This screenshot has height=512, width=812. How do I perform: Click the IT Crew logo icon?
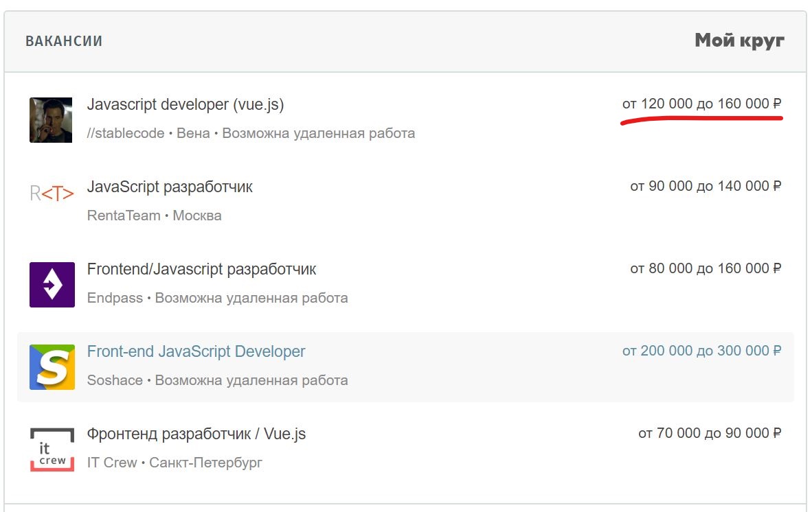tap(52, 449)
